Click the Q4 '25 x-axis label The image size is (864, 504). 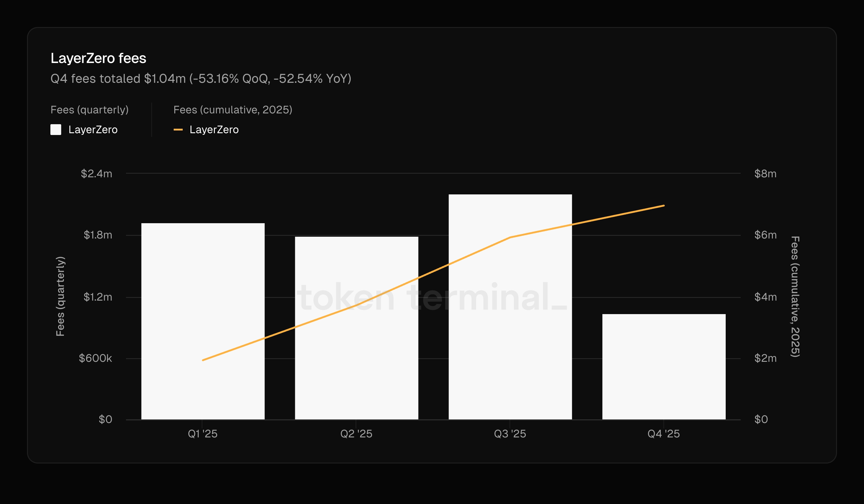(664, 434)
